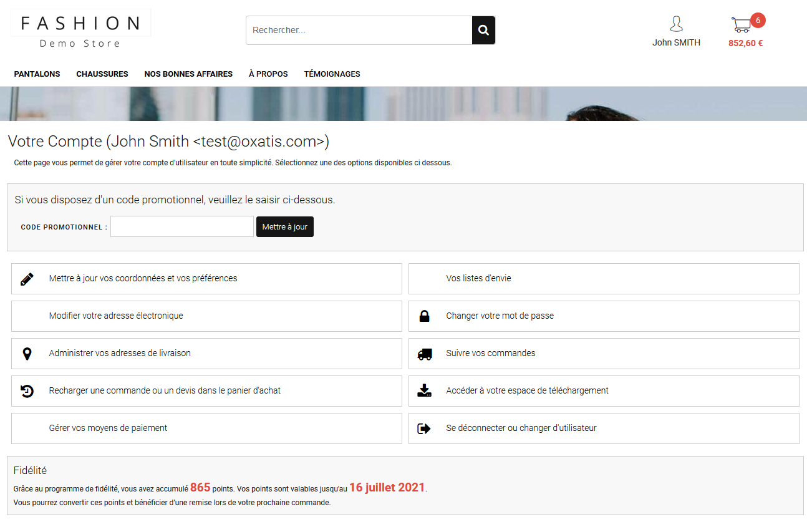Click the red cart badge showing 6

(x=758, y=21)
